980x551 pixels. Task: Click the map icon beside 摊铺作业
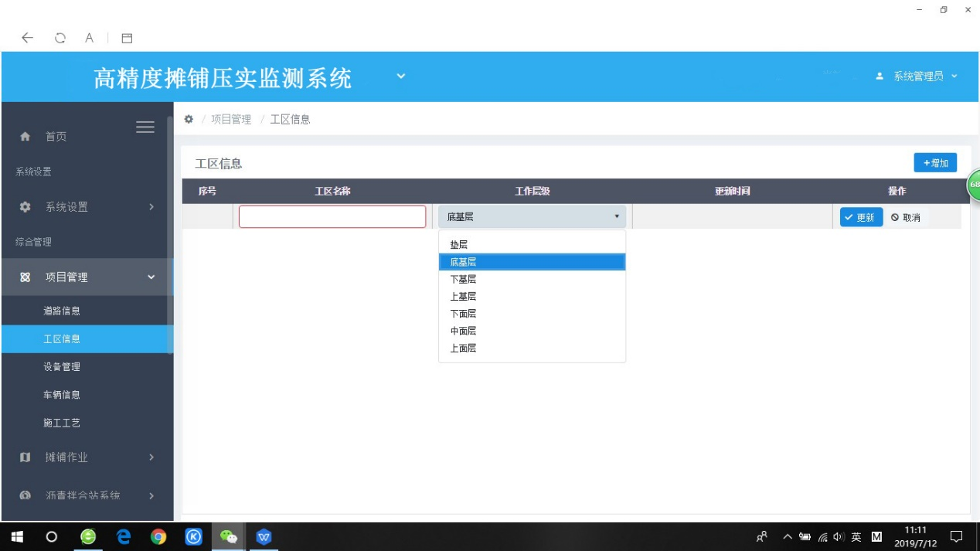25,457
